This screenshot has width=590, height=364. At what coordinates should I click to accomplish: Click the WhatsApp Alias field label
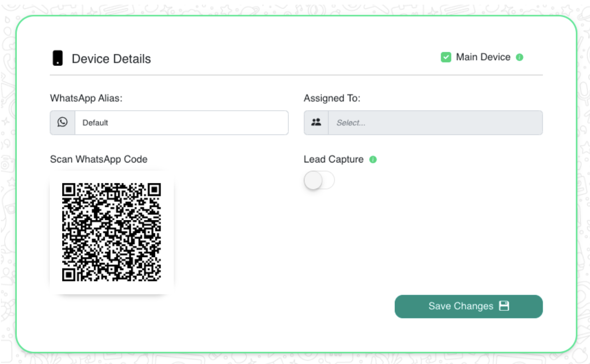point(86,98)
